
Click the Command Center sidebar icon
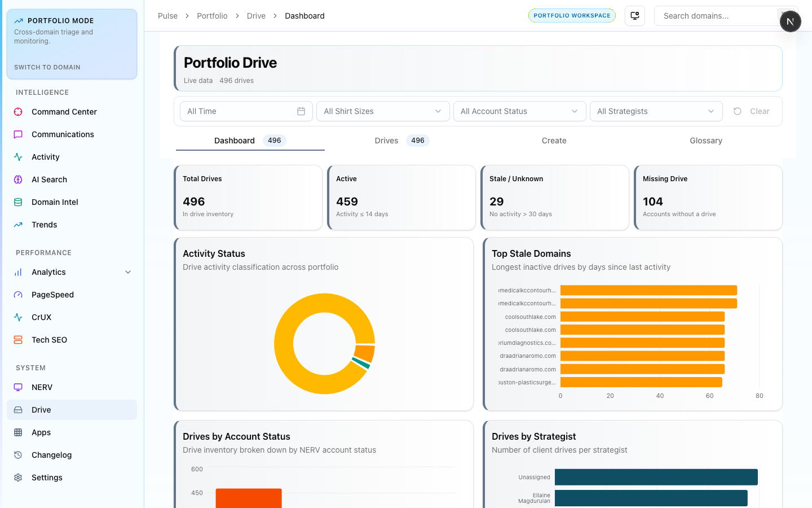18,112
